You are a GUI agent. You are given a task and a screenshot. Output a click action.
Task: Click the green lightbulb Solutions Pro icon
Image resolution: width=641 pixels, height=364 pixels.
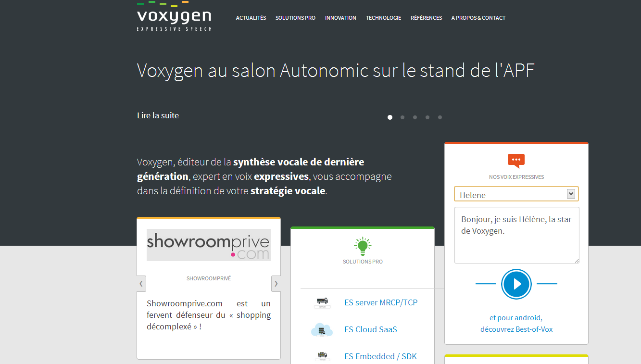click(363, 246)
